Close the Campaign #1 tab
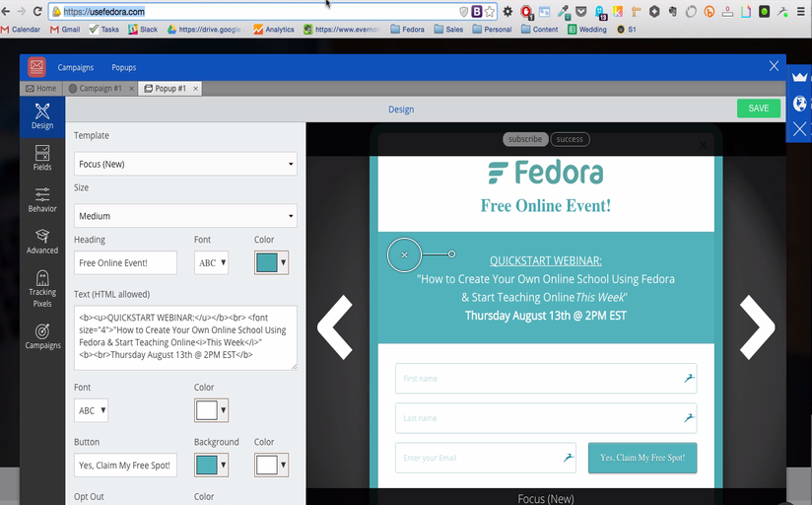 tap(131, 89)
